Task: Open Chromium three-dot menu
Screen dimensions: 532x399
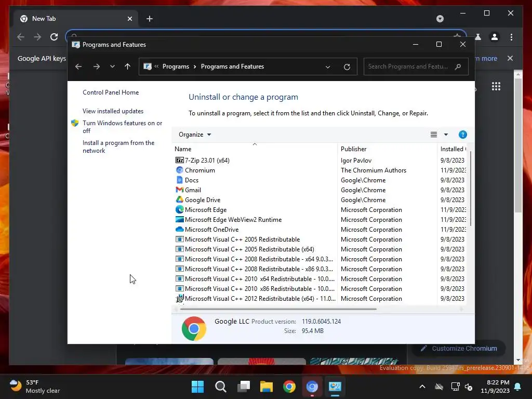Action: coord(511,37)
